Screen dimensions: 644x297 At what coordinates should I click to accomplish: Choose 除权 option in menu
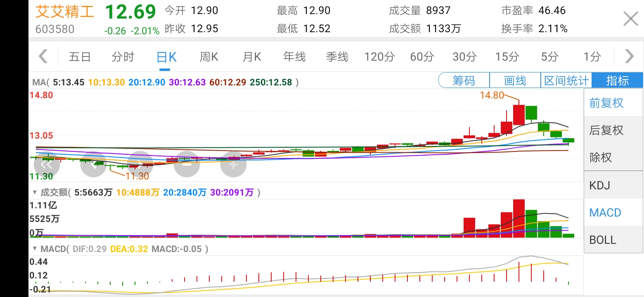(613, 157)
